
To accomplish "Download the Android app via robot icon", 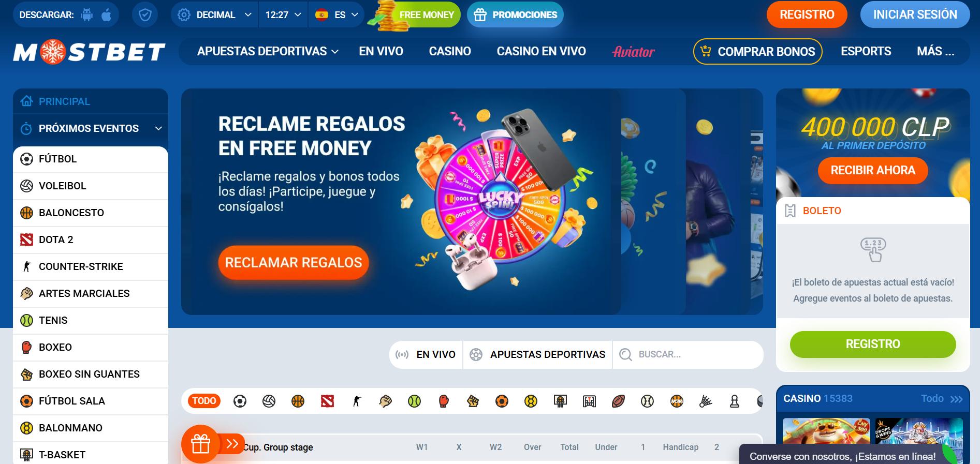I will (87, 15).
